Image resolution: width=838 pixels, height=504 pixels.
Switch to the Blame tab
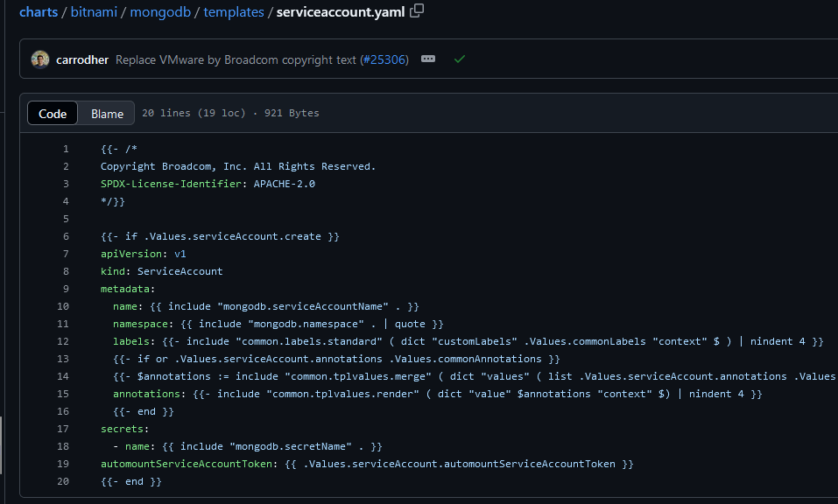coord(107,113)
